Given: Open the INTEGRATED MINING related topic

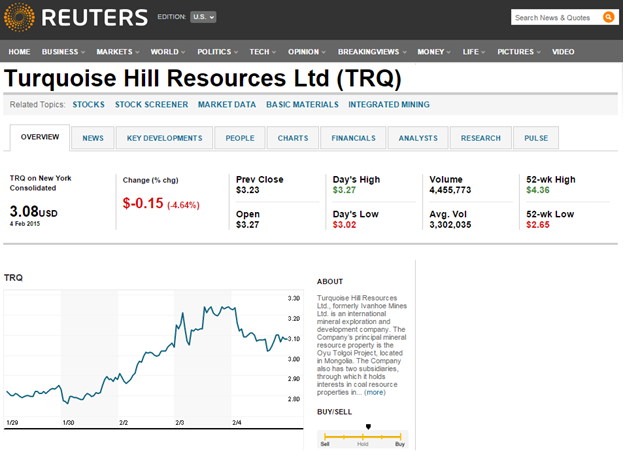Looking at the screenshot, I should (389, 104).
